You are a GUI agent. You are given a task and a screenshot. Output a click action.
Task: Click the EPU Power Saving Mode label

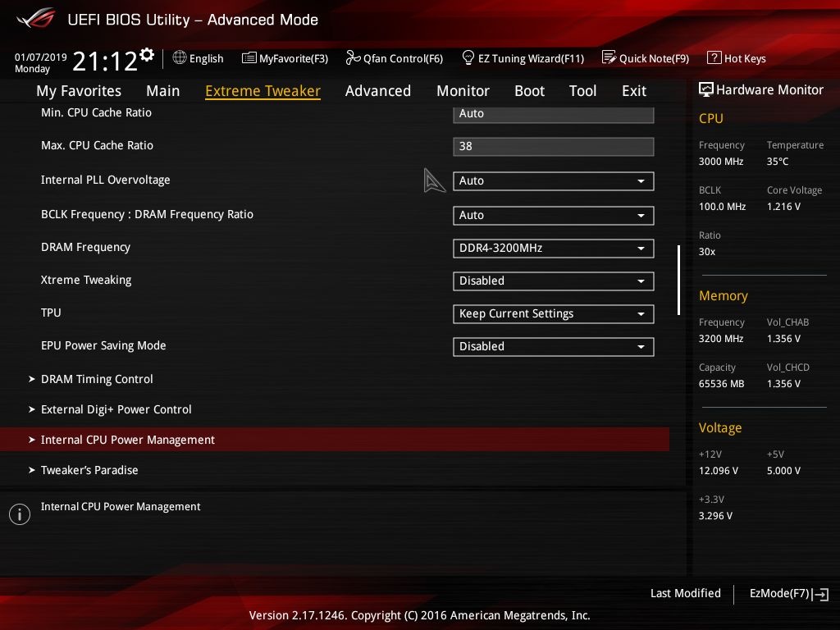tap(103, 345)
